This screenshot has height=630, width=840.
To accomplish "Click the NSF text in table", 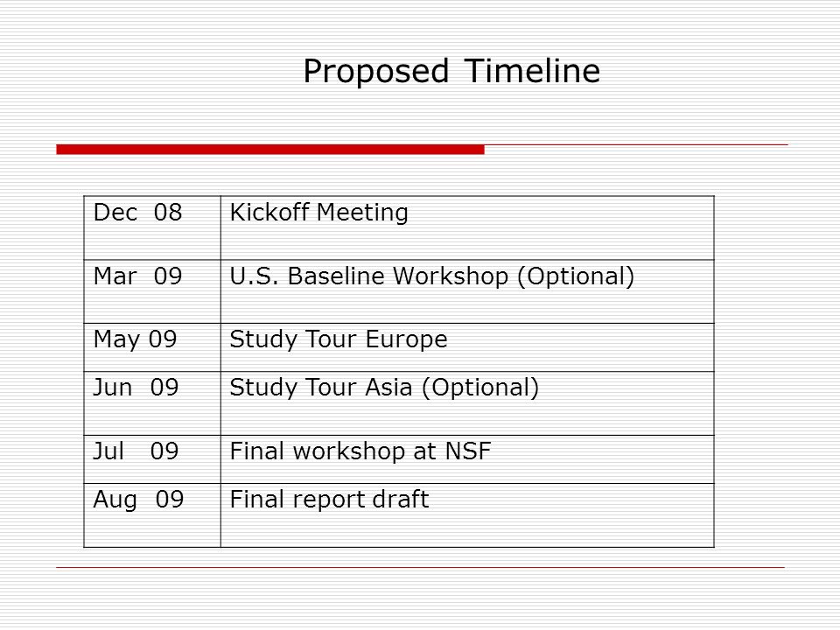I will tap(468, 451).
